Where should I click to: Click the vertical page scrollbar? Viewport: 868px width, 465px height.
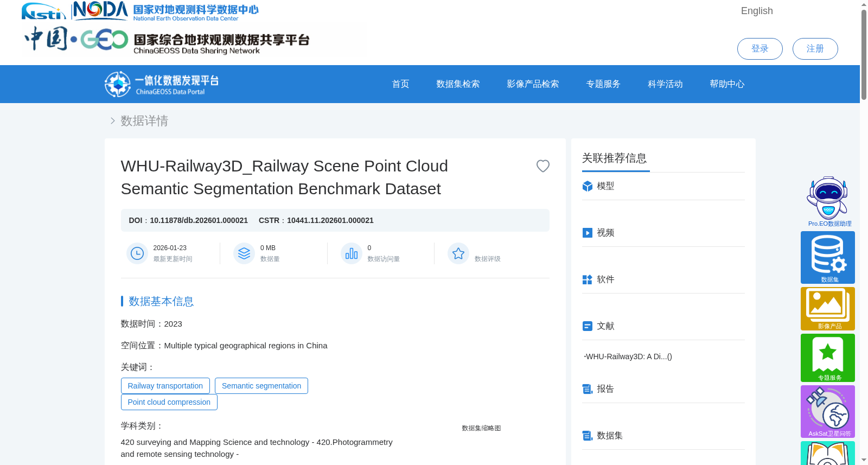coord(864,54)
